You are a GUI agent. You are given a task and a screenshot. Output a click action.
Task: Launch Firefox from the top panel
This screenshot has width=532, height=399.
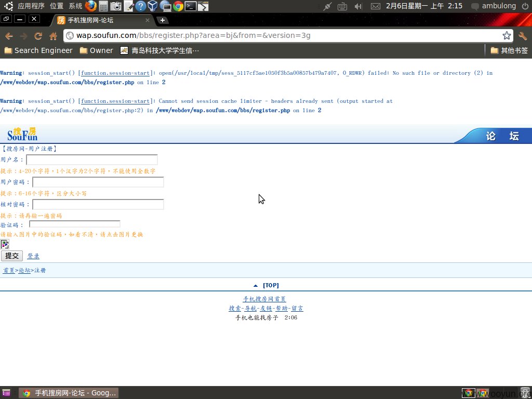click(x=91, y=6)
